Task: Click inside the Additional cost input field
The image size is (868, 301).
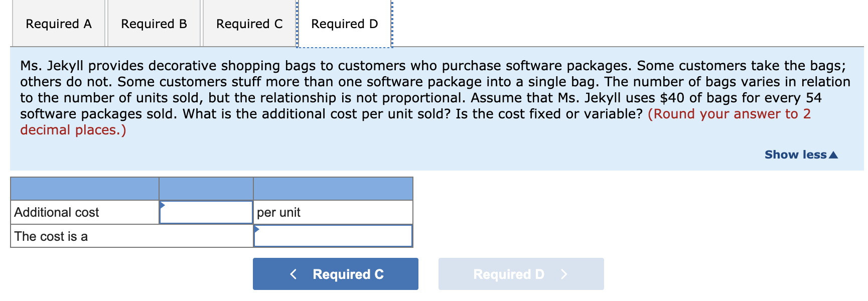Action: click(206, 212)
